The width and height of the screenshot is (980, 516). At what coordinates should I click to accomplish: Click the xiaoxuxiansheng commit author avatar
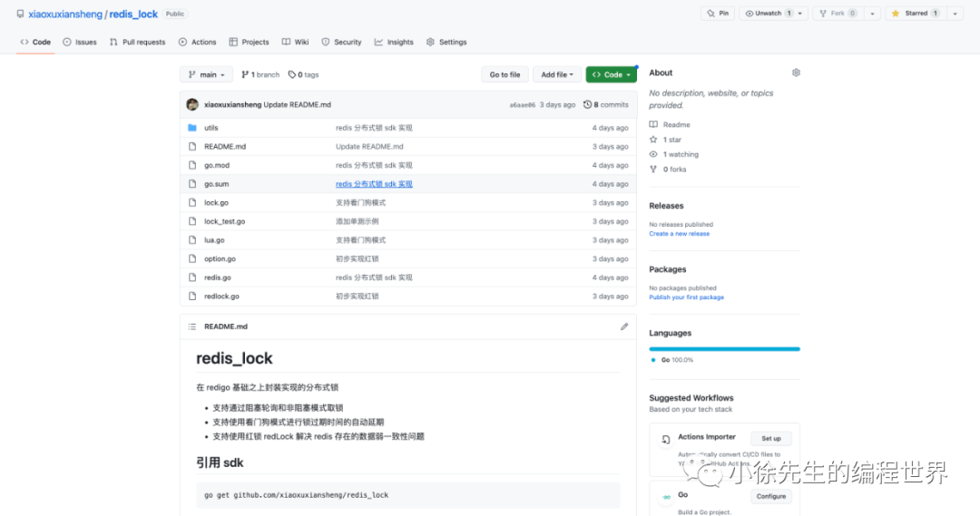(192, 104)
